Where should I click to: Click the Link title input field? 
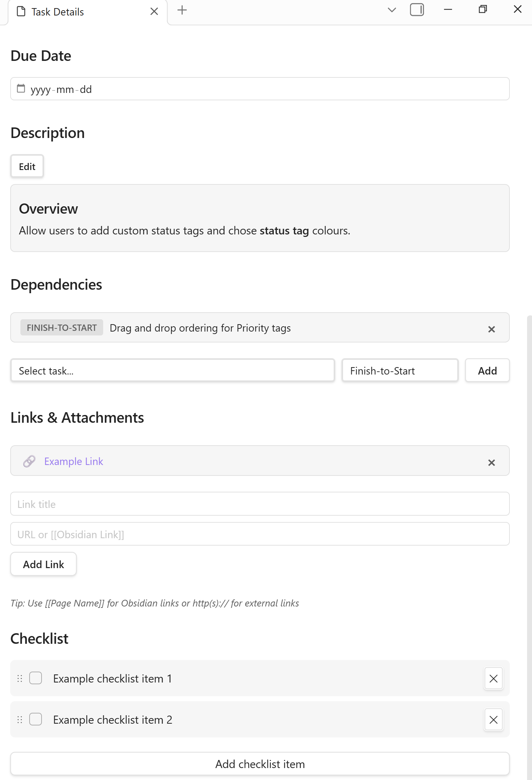pos(259,504)
